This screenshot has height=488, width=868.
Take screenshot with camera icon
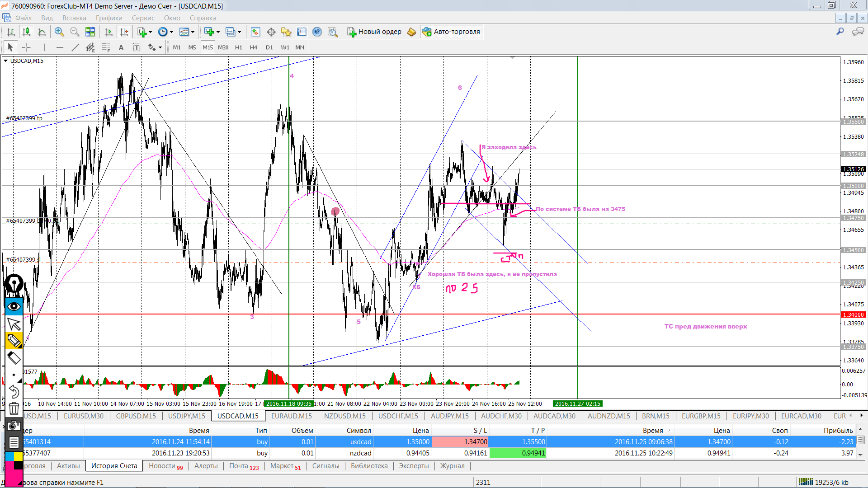coord(14,426)
